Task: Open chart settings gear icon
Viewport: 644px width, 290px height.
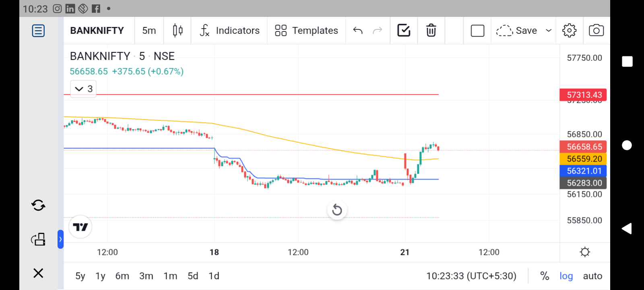Action: click(x=569, y=31)
